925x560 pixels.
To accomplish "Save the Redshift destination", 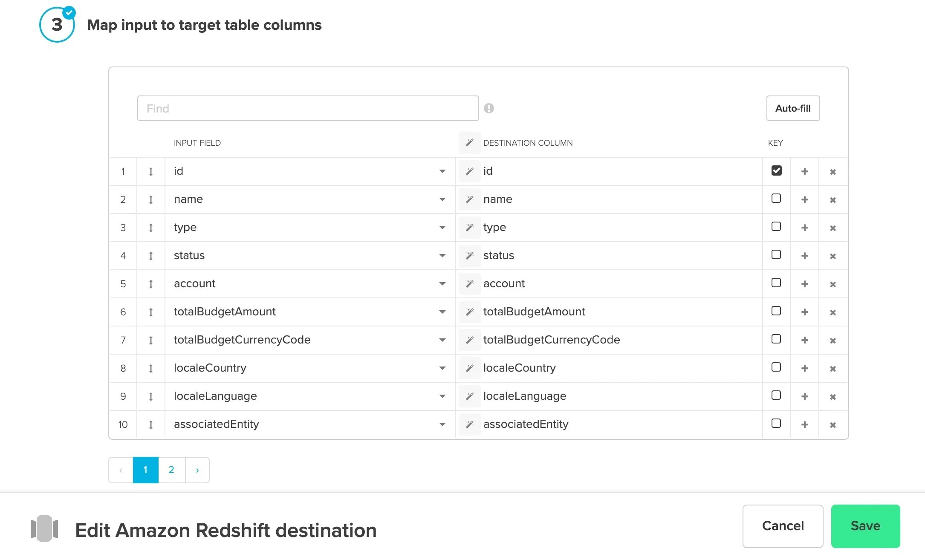I will (x=865, y=526).
